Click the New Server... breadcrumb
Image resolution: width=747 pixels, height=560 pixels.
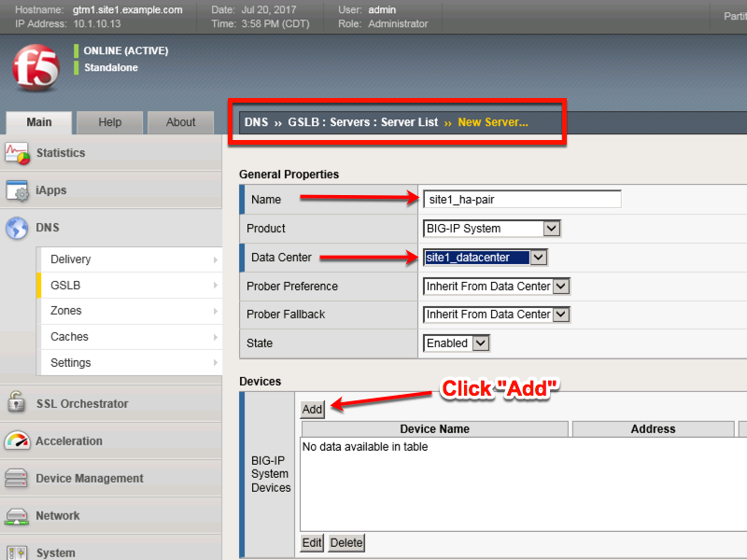pos(493,122)
